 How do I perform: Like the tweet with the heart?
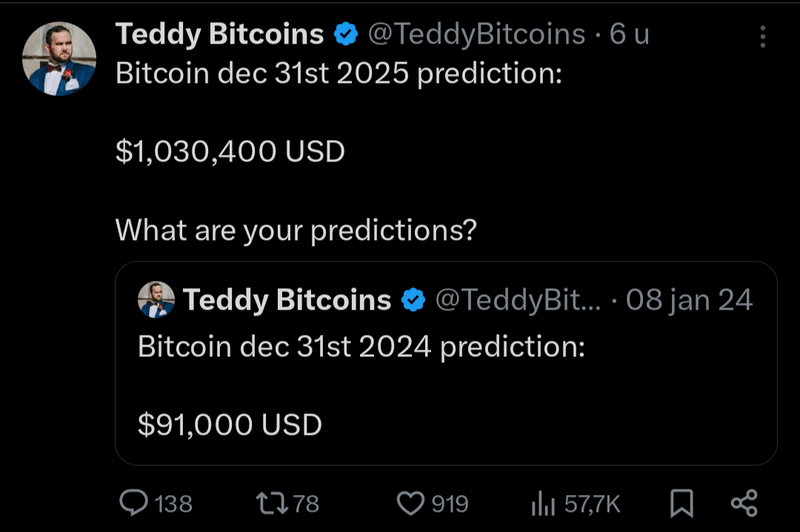(x=410, y=502)
